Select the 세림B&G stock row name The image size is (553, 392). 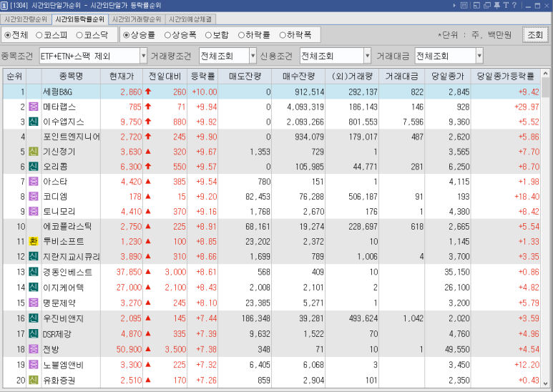pyautogui.click(x=57, y=92)
